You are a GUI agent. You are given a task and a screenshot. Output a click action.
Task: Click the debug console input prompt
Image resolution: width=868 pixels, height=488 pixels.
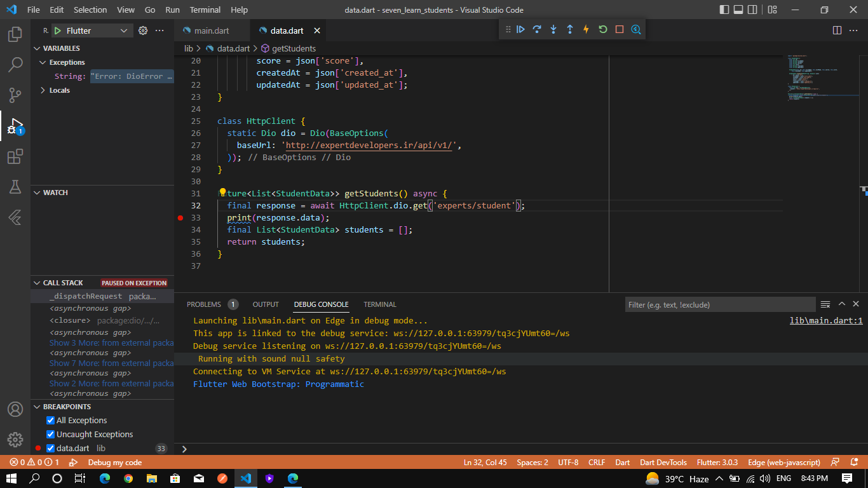coord(521,449)
